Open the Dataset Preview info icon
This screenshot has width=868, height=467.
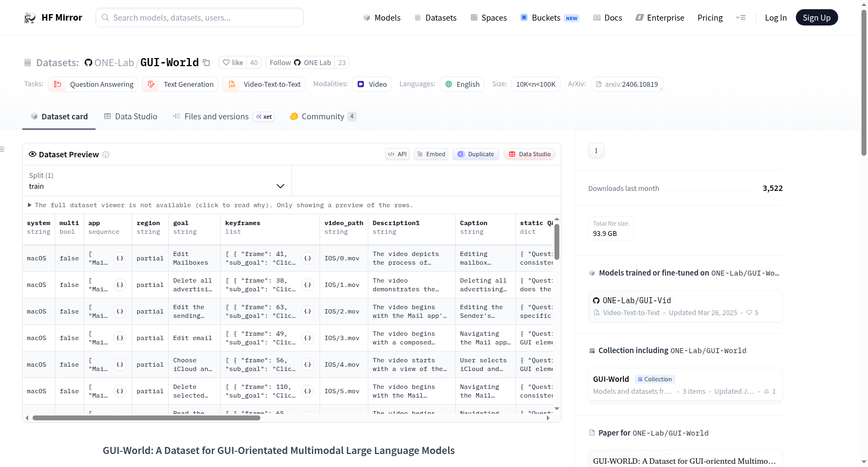106,155
